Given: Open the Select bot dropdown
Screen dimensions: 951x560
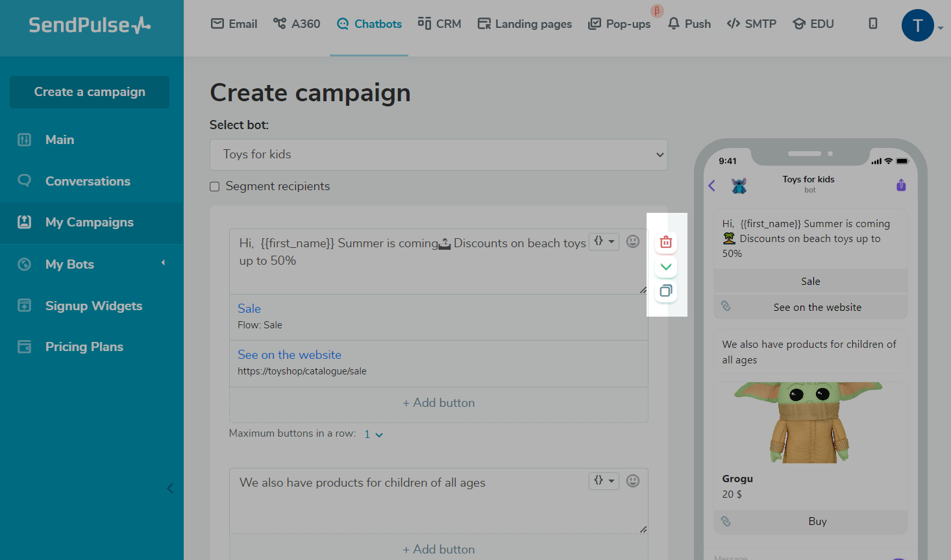Looking at the screenshot, I should (x=439, y=154).
